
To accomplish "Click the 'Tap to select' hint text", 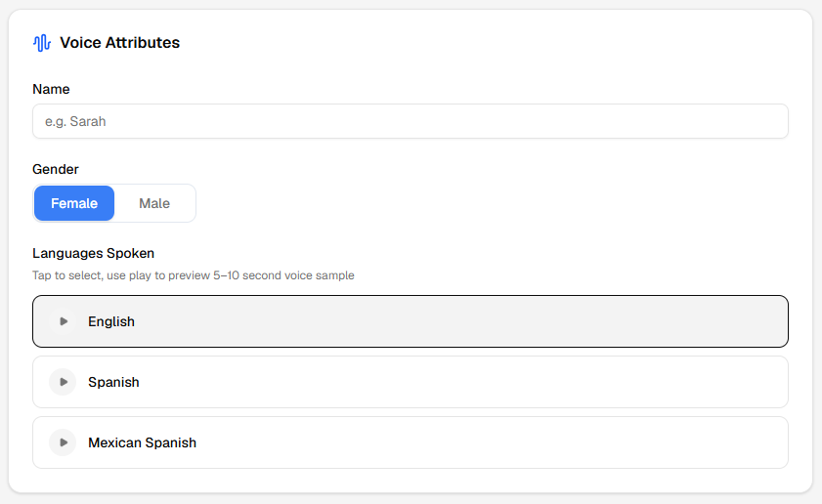I will click(x=193, y=275).
